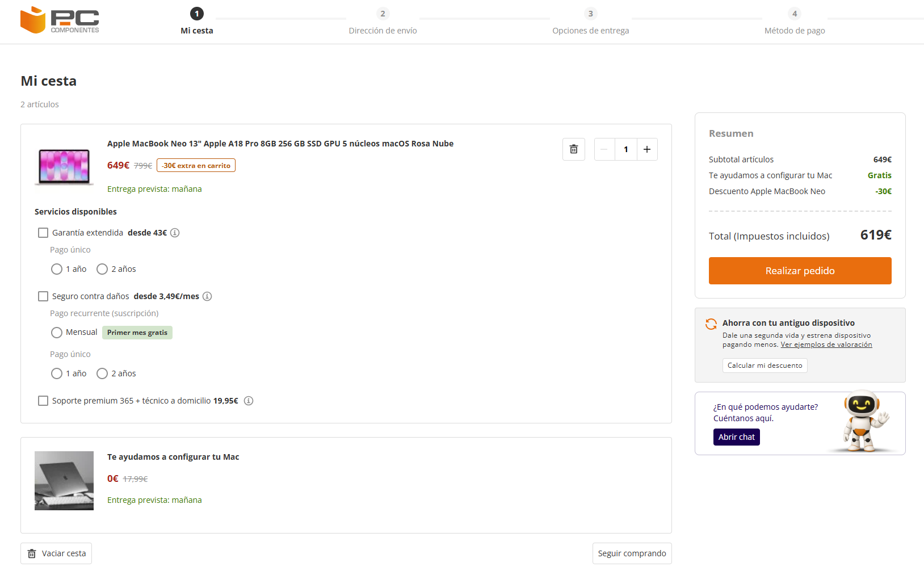Select 2 años under Garantía extendida
Image resolution: width=924 pixels, height=571 pixels.
point(102,269)
